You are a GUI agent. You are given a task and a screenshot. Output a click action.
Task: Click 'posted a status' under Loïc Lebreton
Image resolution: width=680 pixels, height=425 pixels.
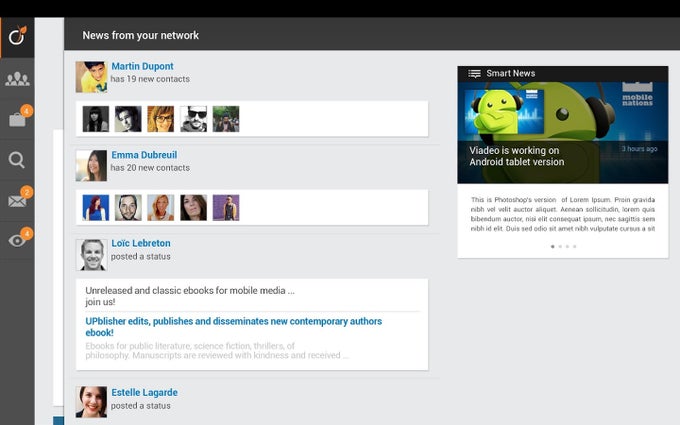point(141,256)
